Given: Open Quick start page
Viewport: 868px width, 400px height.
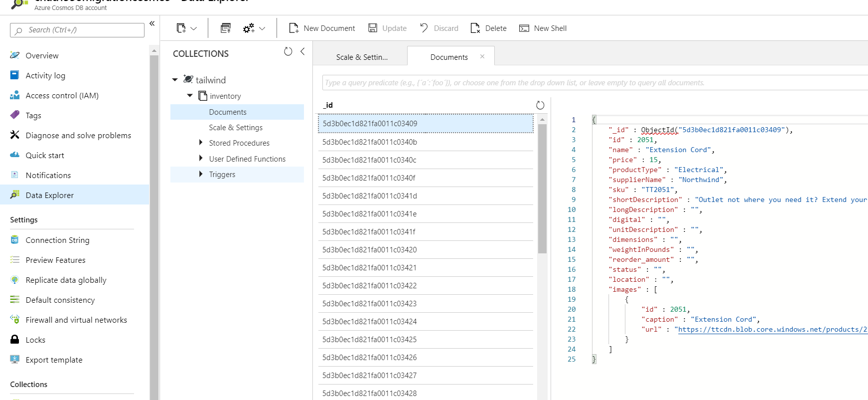Looking at the screenshot, I should [x=75, y=155].
